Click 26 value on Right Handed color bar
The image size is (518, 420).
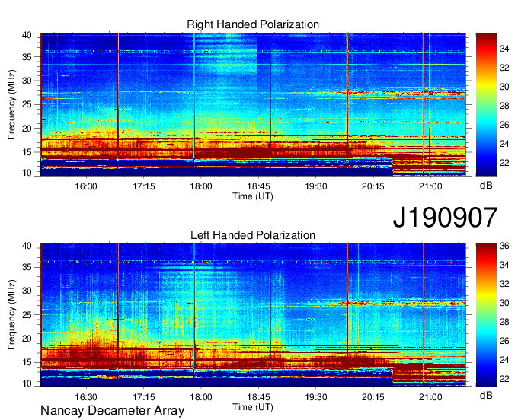(504, 125)
